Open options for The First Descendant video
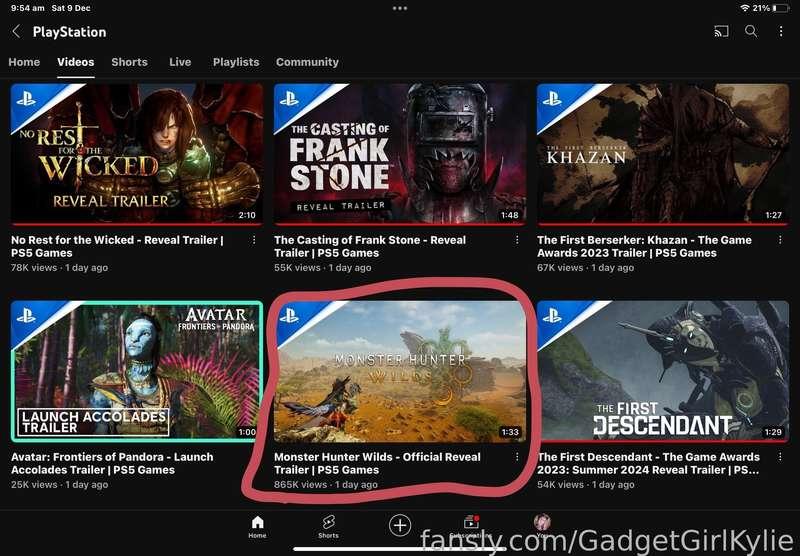800x556 pixels. pos(780,457)
